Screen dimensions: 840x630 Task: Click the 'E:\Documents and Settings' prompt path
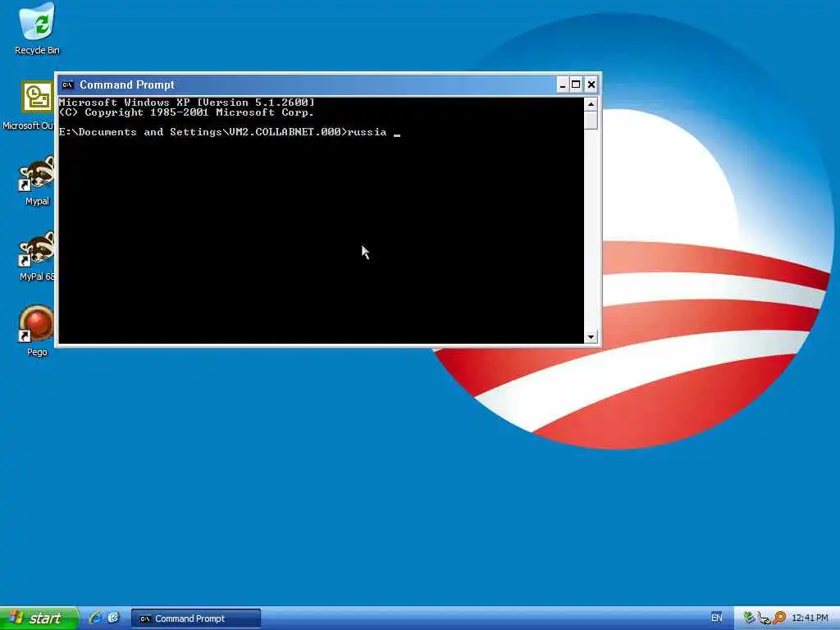click(x=140, y=132)
